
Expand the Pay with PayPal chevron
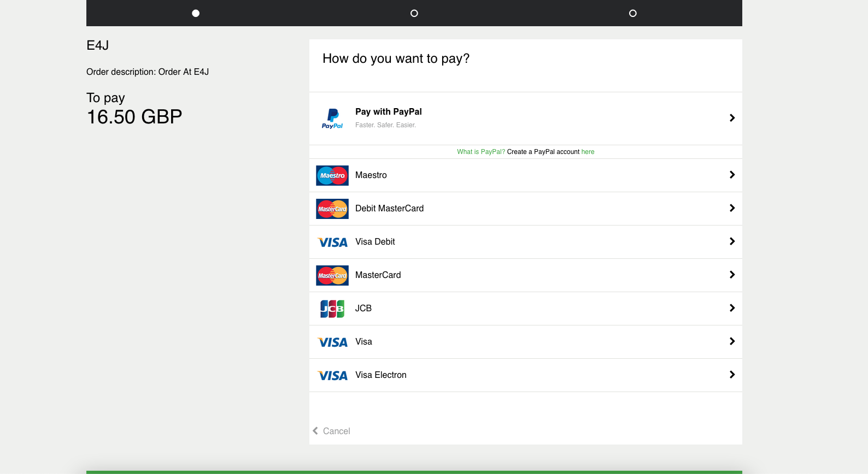[x=732, y=118]
